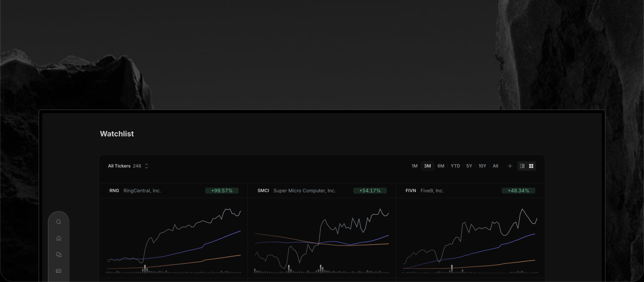Open chat messages icon in sidebar
The height and width of the screenshot is (282, 644).
(59, 255)
